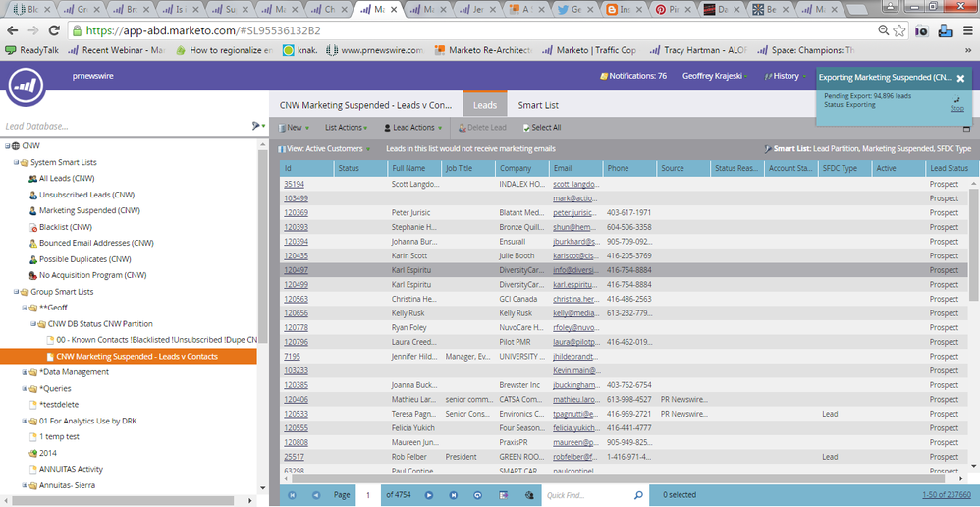980x507 pixels.
Task: Collapse the CNW root tree node
Action: pos(7,145)
